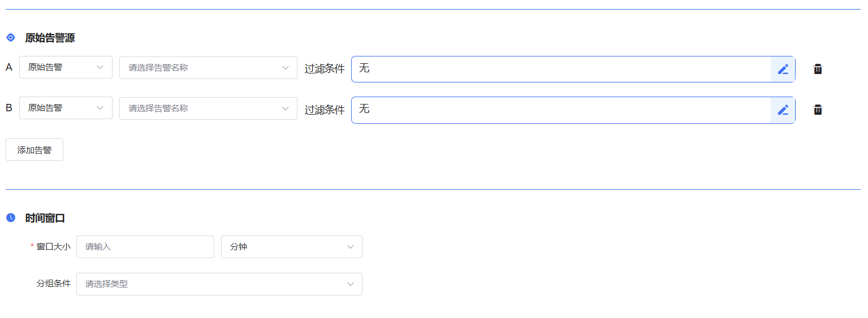Focus the 窗口大小 input field
Screen dimensions: 868x318
click(x=145, y=247)
